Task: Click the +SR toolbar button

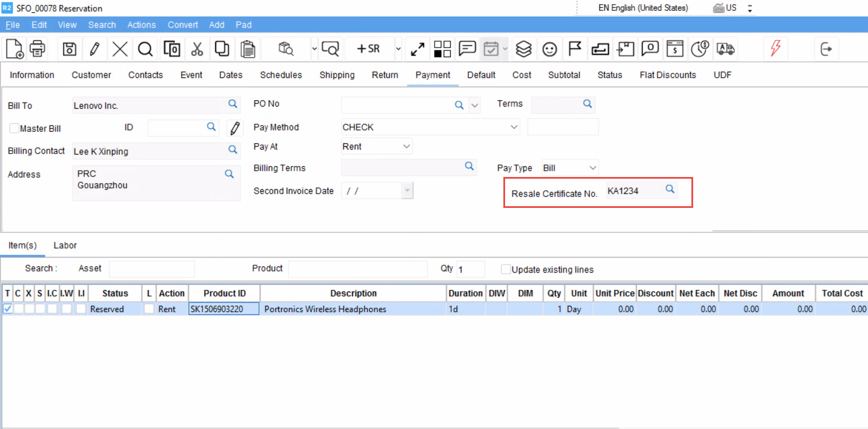Action: pyautogui.click(x=369, y=49)
